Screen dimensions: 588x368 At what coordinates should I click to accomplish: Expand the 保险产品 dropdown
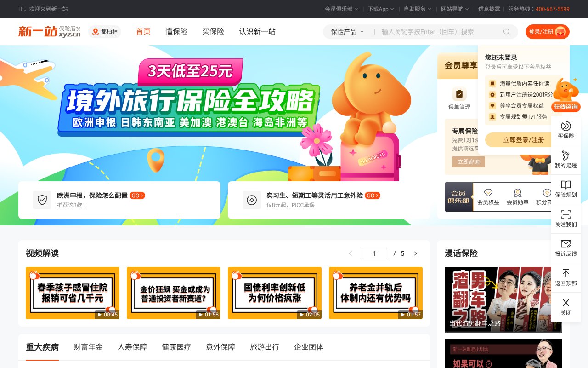point(345,32)
